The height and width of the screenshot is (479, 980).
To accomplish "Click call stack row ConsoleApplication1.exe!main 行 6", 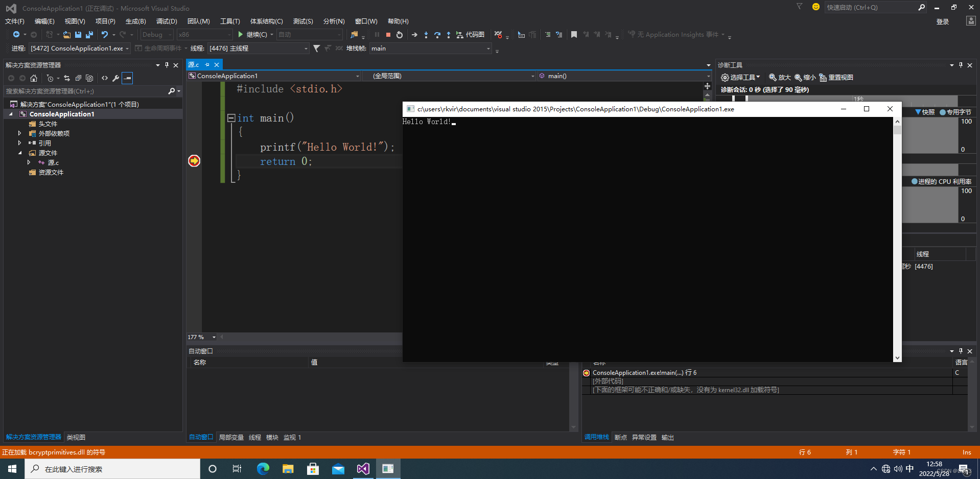I will [766, 373].
